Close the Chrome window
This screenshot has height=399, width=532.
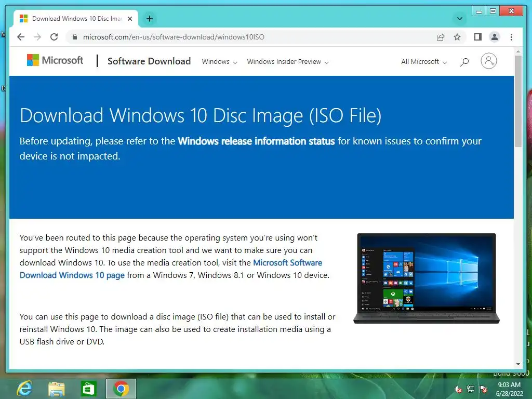pyautogui.click(x=512, y=11)
